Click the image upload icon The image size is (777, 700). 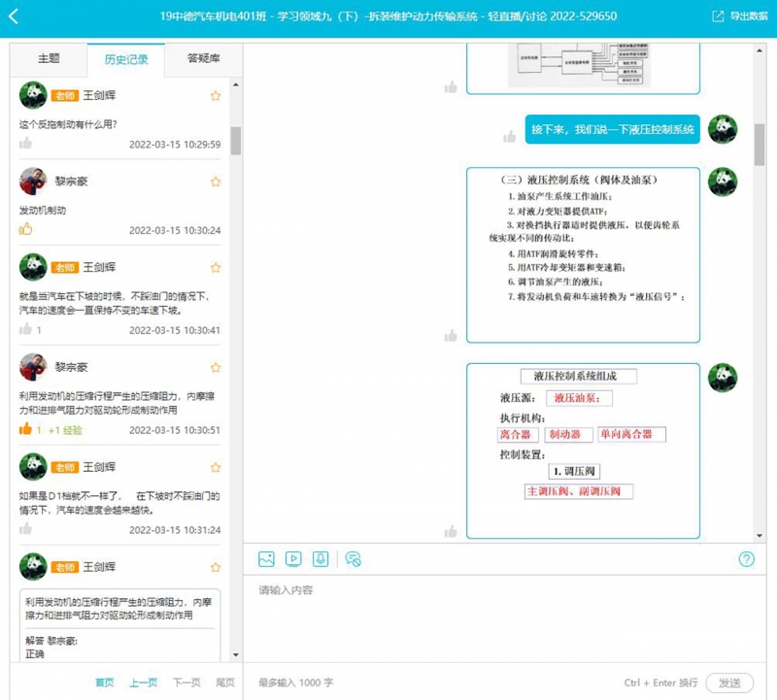click(266, 559)
